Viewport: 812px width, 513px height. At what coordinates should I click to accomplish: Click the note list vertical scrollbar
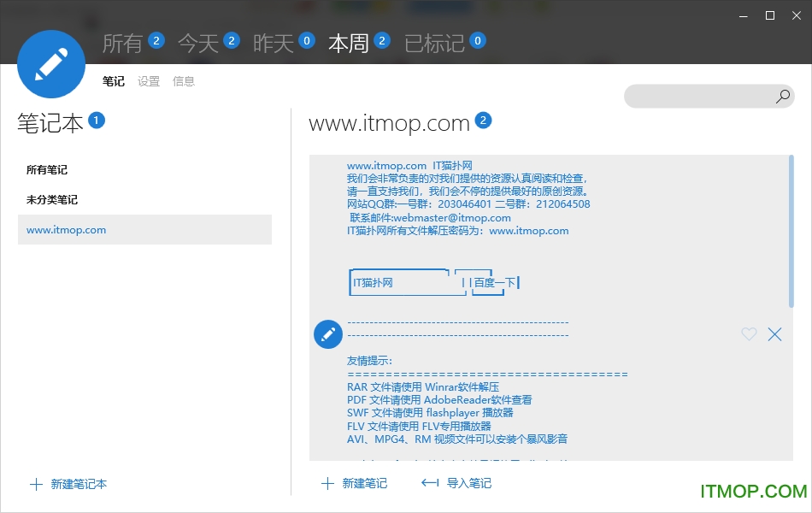(x=791, y=231)
